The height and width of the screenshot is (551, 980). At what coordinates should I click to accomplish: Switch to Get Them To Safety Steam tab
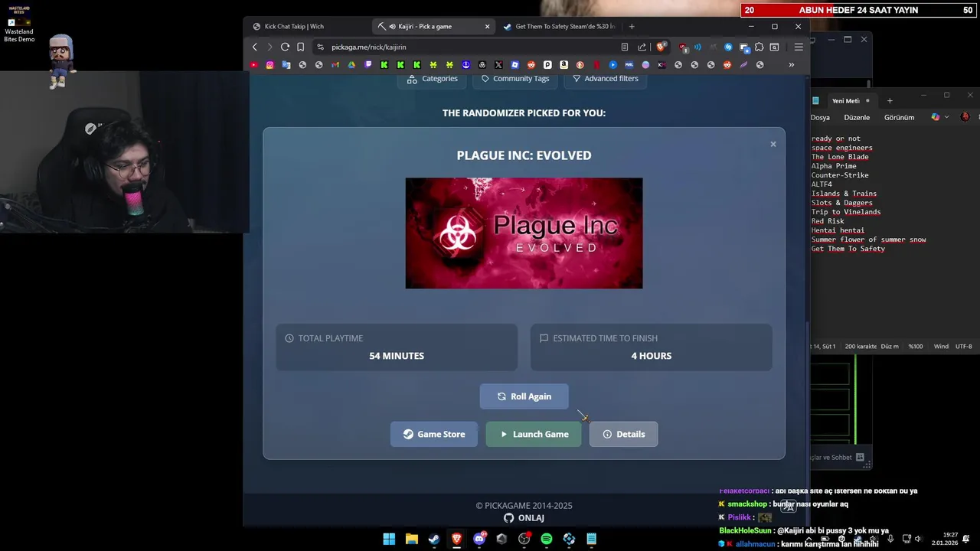(559, 26)
